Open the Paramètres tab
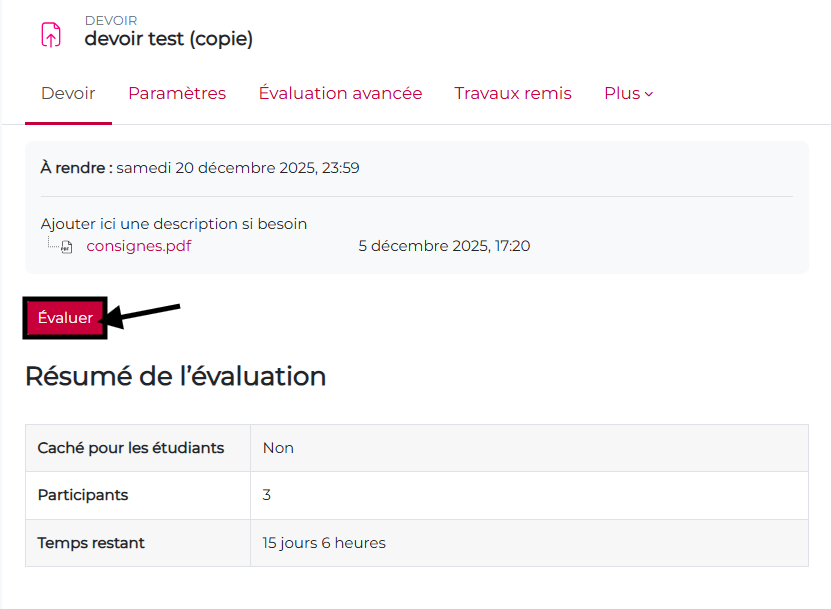This screenshot has width=831, height=609. tap(177, 93)
